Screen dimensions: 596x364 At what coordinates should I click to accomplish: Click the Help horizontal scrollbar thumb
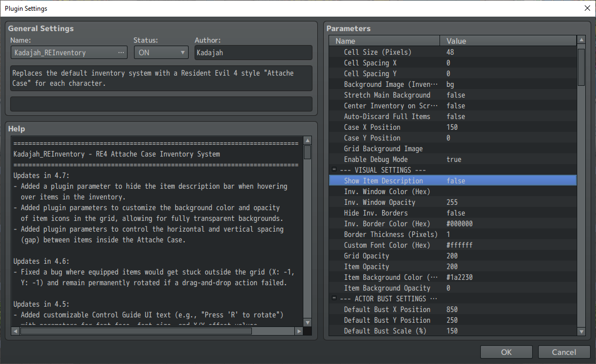pos(136,331)
